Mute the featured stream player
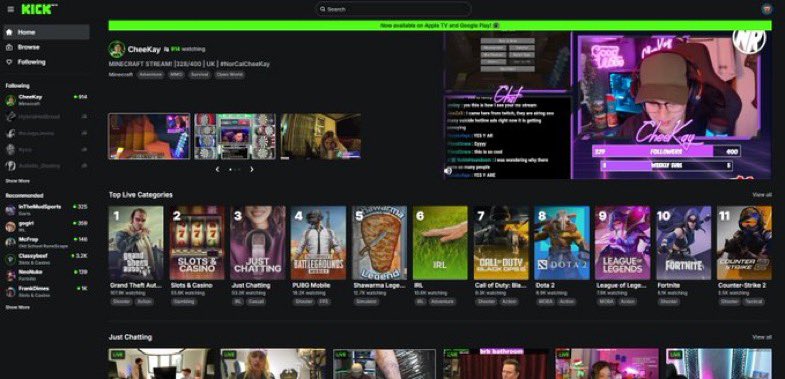 [448, 171]
